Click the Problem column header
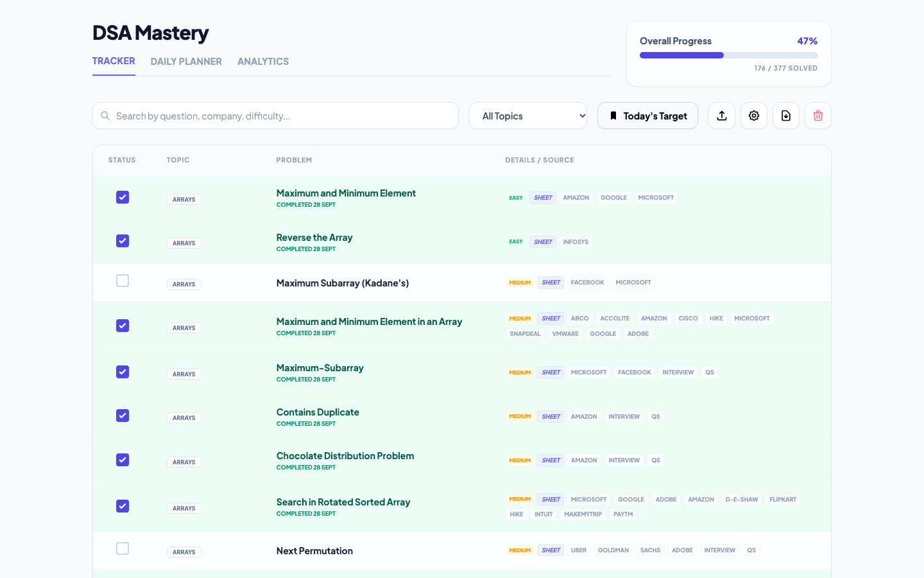Viewport: 924px width, 578px height. click(294, 160)
